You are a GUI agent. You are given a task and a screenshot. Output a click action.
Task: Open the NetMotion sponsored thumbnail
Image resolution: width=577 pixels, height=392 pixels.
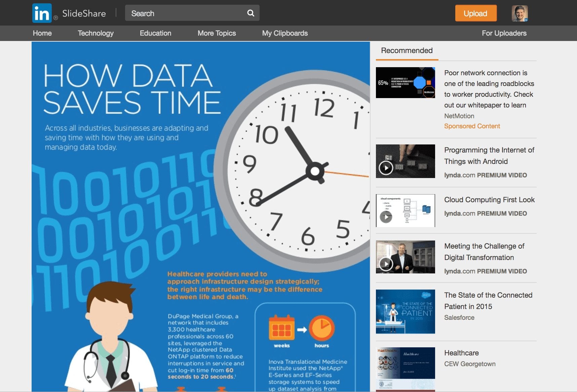[x=405, y=83]
